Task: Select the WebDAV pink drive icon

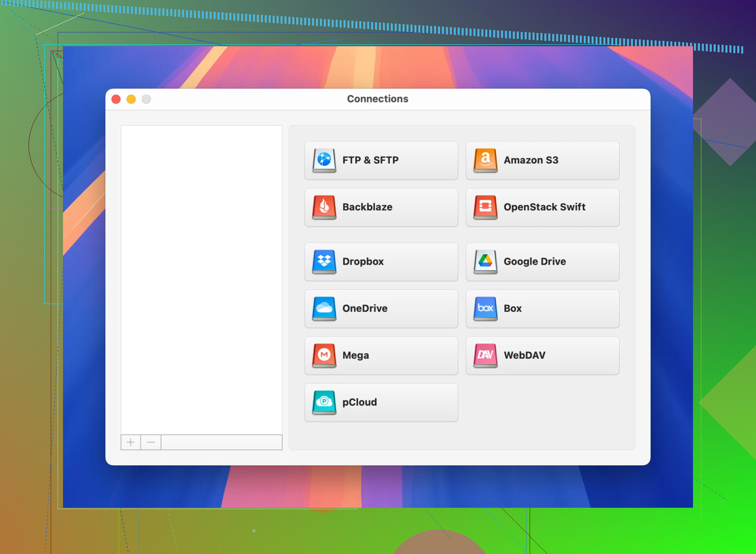Action: [x=485, y=355]
